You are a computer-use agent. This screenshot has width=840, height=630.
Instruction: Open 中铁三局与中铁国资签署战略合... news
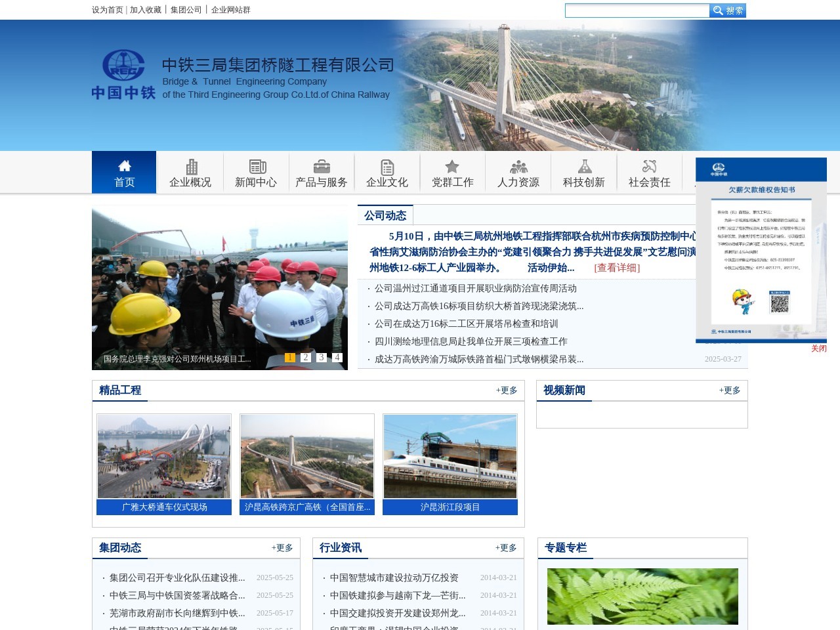click(177, 595)
